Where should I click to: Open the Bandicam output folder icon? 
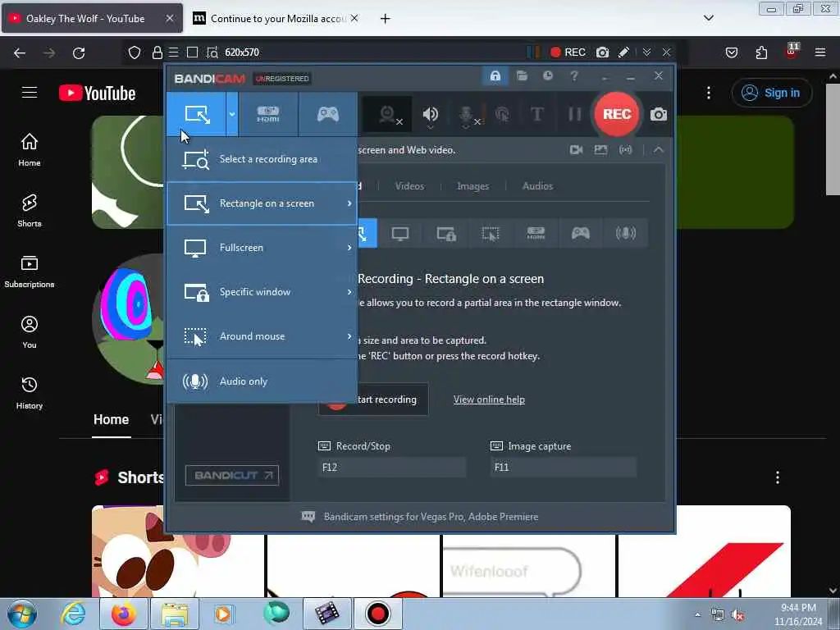522,76
